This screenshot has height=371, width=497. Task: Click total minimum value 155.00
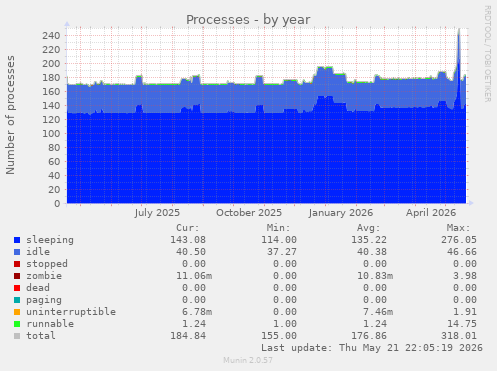279,336
